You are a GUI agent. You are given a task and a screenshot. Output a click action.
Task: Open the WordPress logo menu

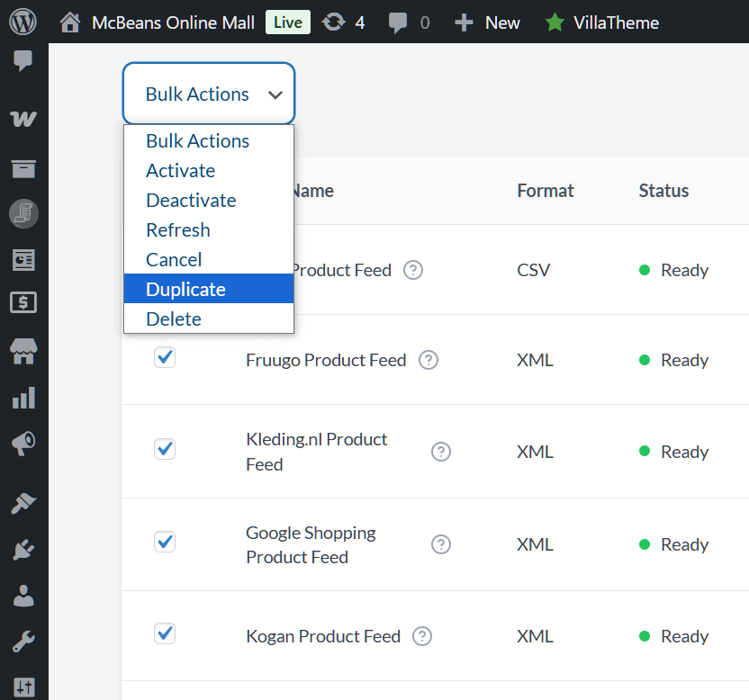[23, 22]
